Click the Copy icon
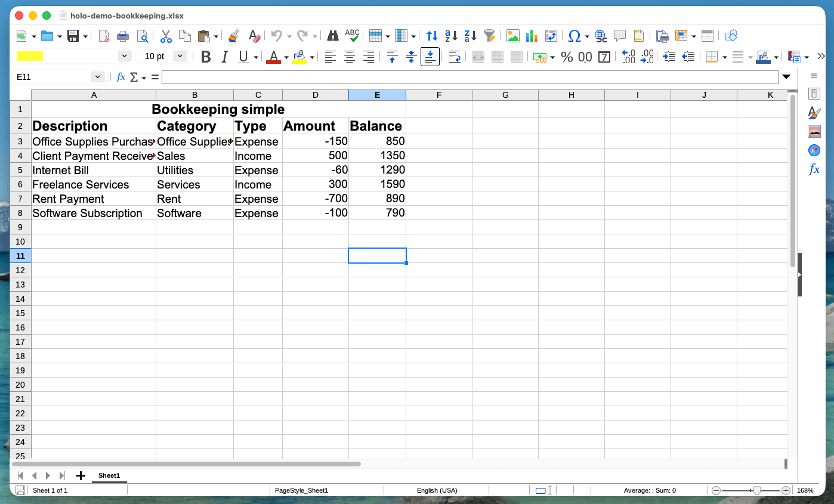 [x=185, y=36]
